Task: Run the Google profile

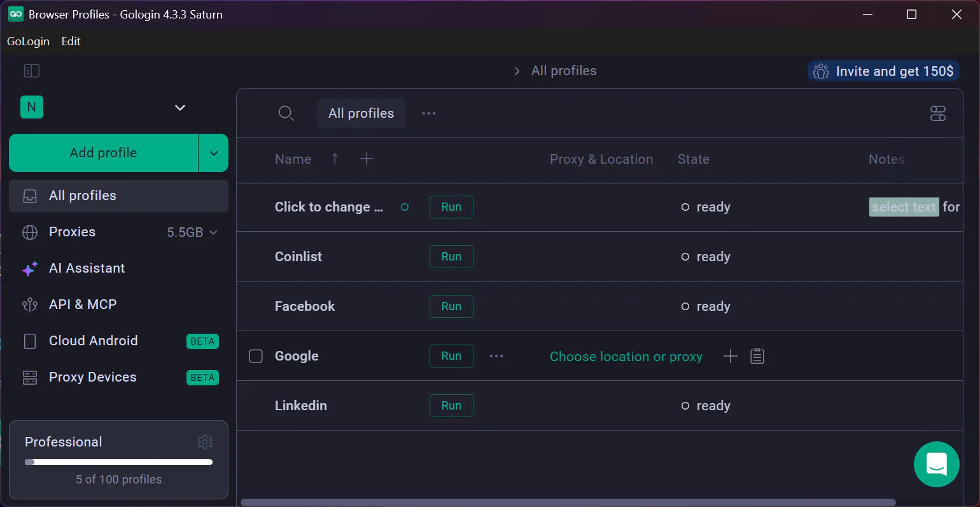Action: pos(451,356)
